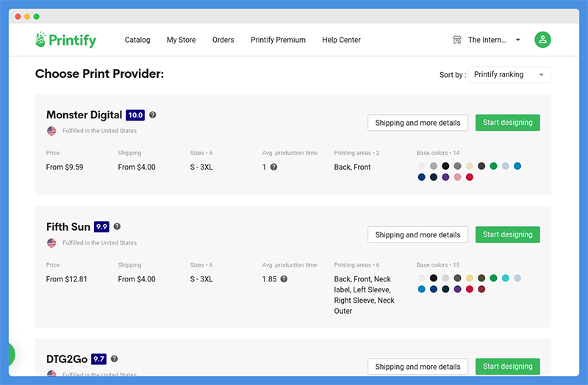Click the Printify logo
Screen dimensions: 588x385
pos(65,40)
